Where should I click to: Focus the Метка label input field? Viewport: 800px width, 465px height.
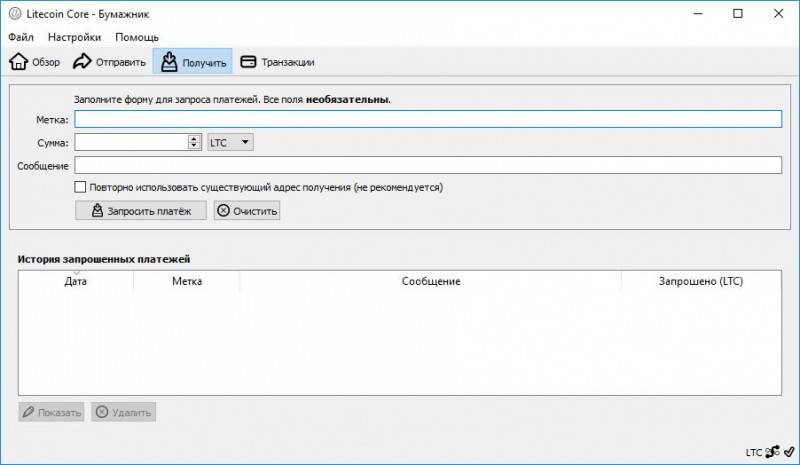[428, 119]
